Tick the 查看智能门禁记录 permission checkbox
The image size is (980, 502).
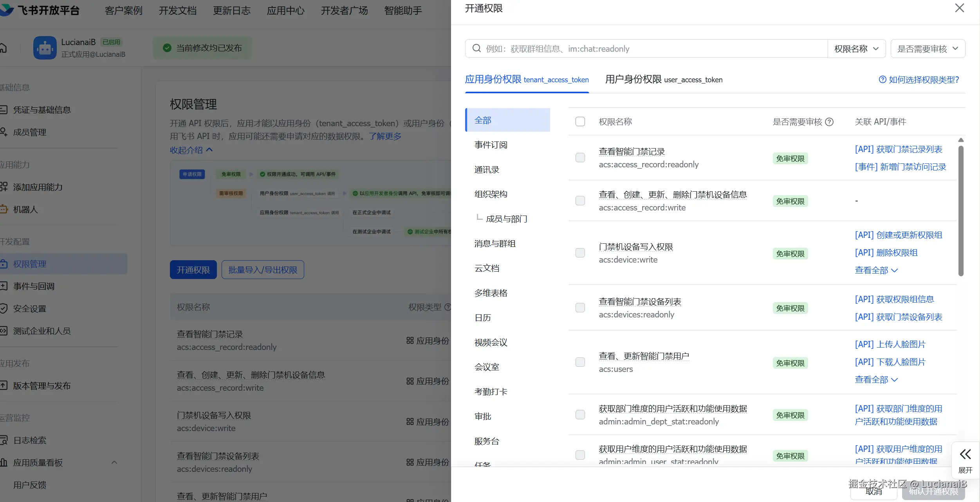point(580,158)
